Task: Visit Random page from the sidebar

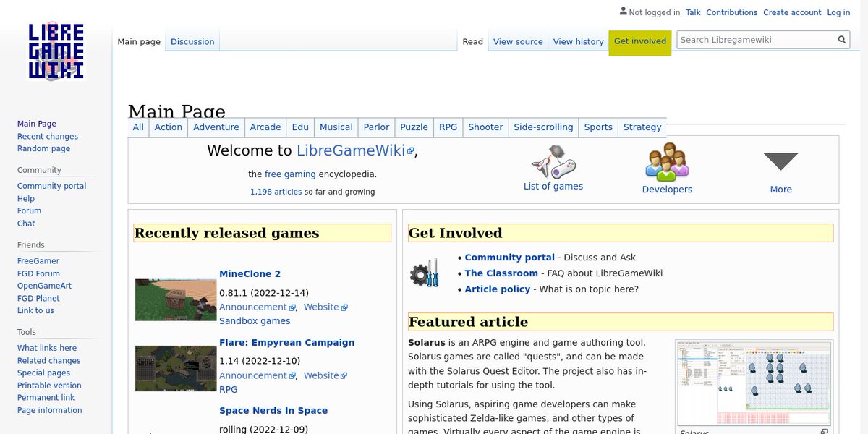Action: tap(43, 148)
